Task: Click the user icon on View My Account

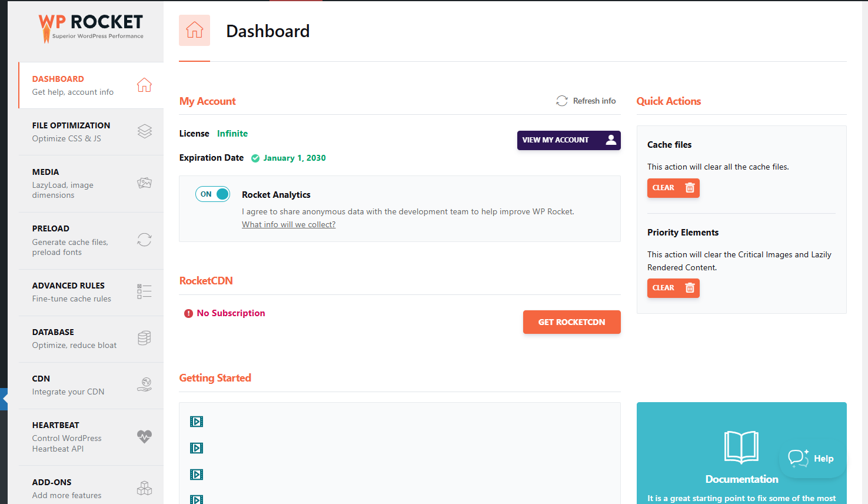Action: [x=611, y=140]
